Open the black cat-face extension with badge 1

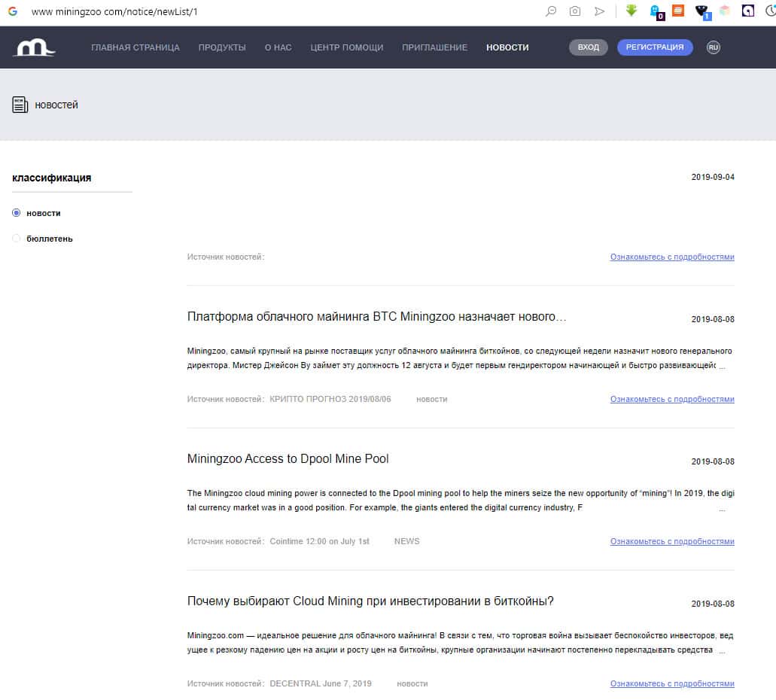click(x=702, y=11)
